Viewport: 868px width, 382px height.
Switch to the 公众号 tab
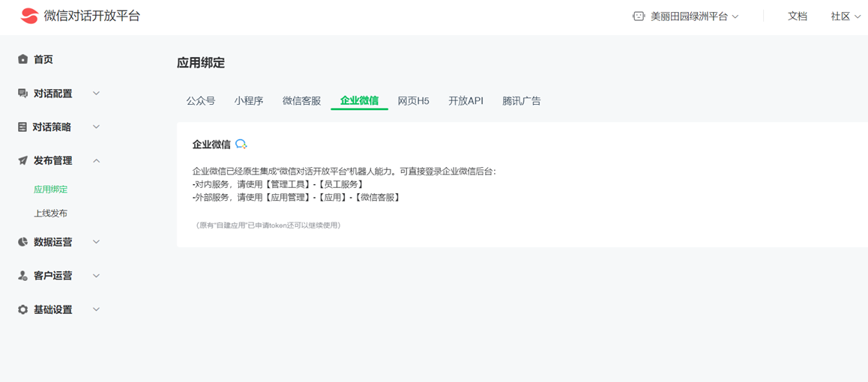[x=200, y=100]
